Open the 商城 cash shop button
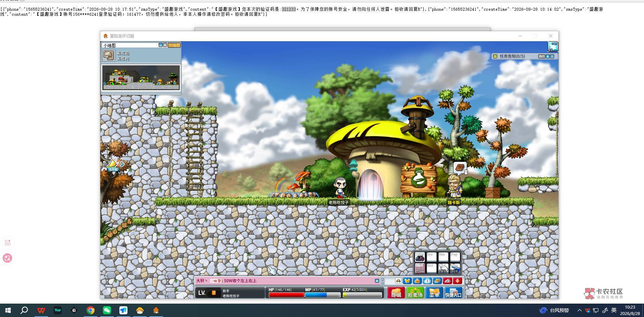This screenshot has height=317, width=644. click(x=396, y=293)
